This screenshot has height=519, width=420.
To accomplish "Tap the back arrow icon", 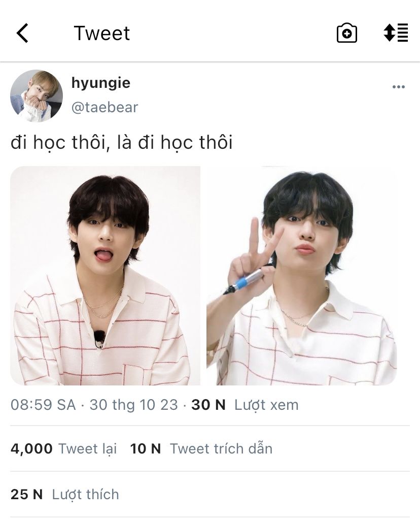I will pyautogui.click(x=22, y=33).
